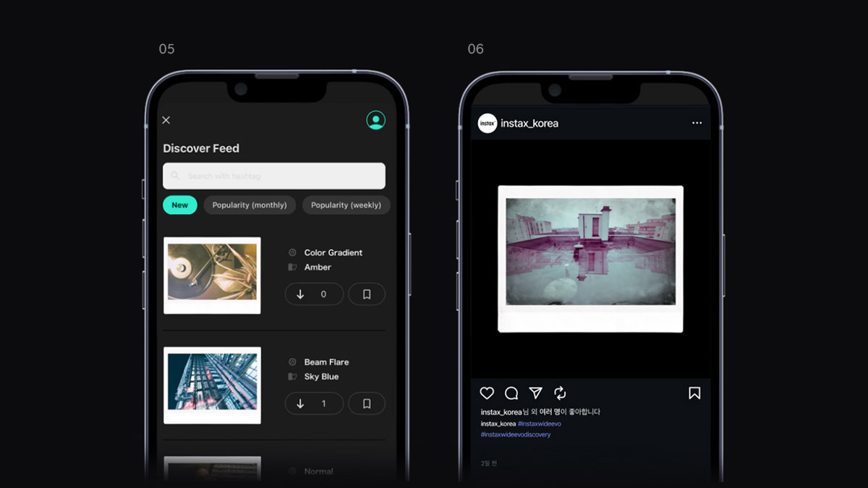868x488 pixels.
Task: Open the turntable photo thumbnail
Action: [x=212, y=275]
